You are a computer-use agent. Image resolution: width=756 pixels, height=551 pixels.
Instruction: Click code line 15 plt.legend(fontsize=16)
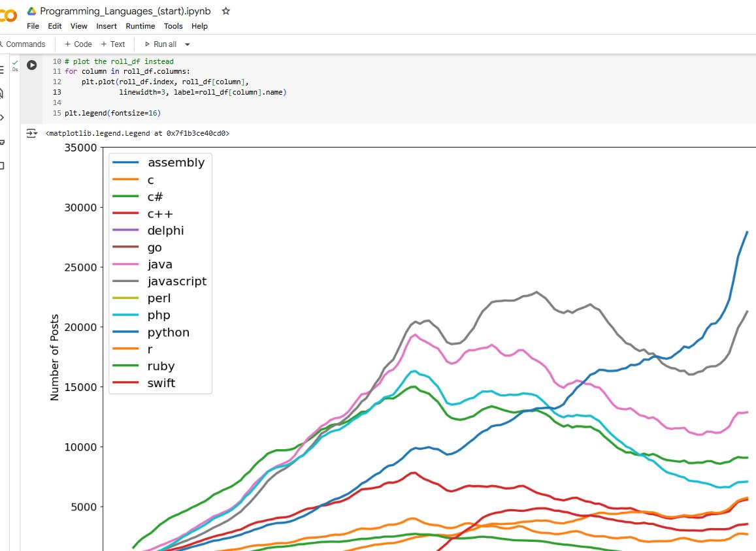pyautogui.click(x=112, y=113)
